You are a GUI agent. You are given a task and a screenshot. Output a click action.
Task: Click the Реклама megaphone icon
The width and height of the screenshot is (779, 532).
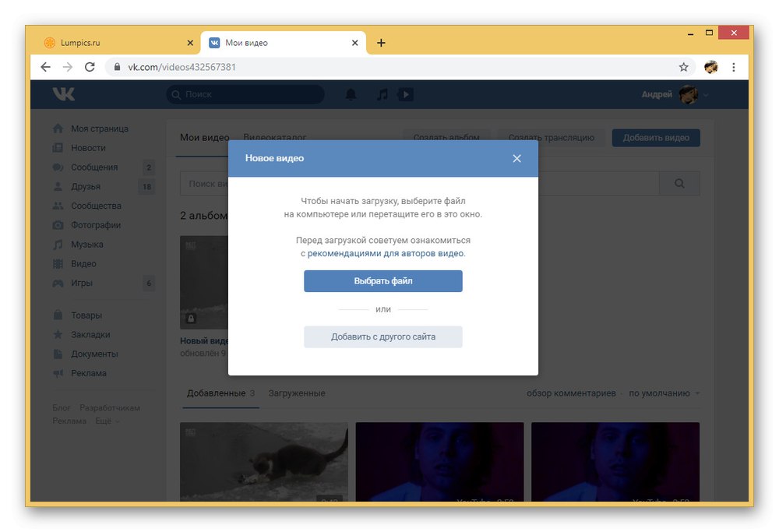click(58, 373)
